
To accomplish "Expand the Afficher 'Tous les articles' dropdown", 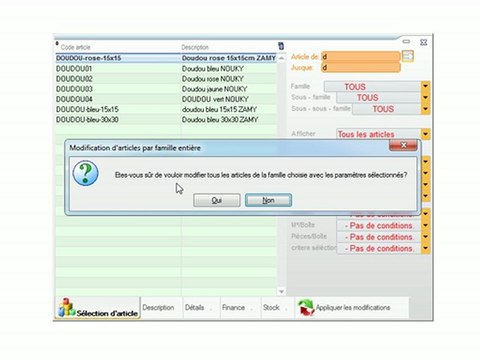I will [425, 134].
